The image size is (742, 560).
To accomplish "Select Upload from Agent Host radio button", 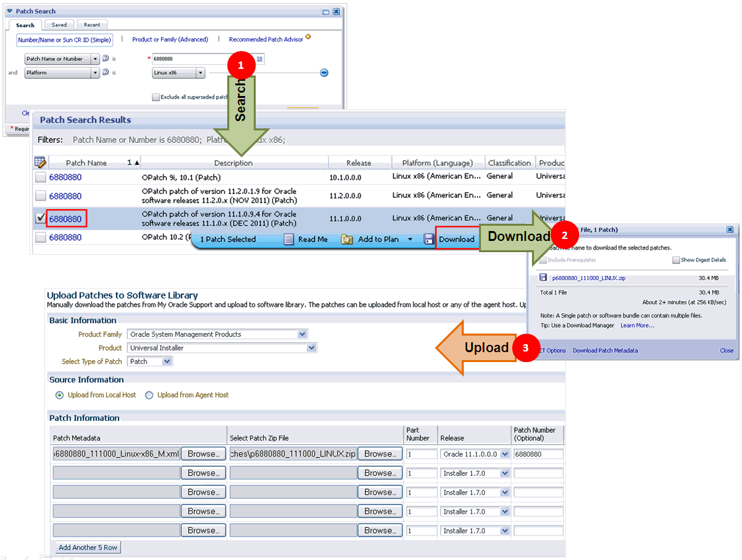I will pos(149,395).
